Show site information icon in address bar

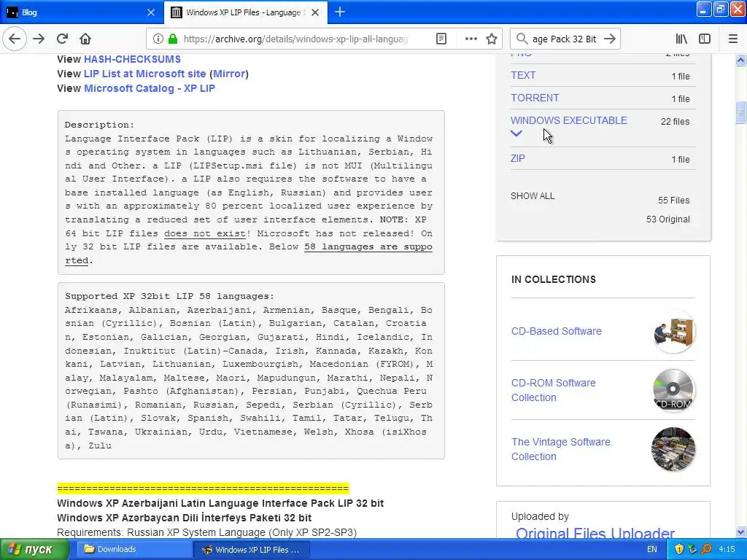(x=158, y=39)
